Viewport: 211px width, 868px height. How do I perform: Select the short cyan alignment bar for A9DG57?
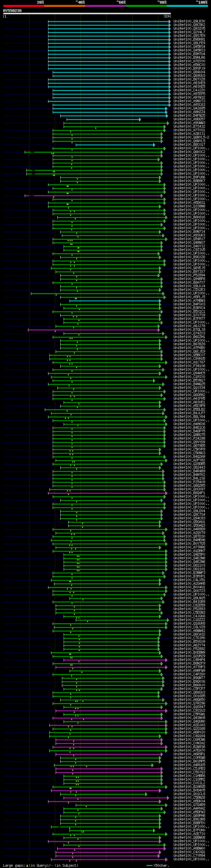pyautogui.click(x=104, y=120)
